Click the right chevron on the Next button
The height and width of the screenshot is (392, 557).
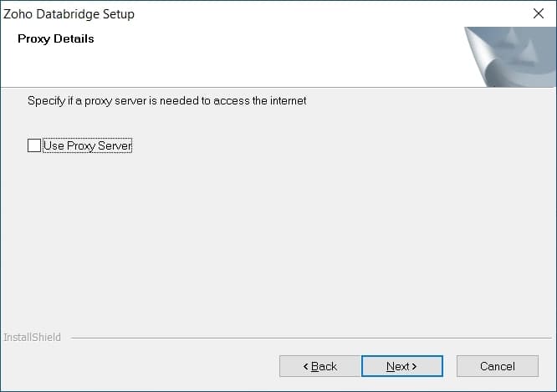click(414, 366)
